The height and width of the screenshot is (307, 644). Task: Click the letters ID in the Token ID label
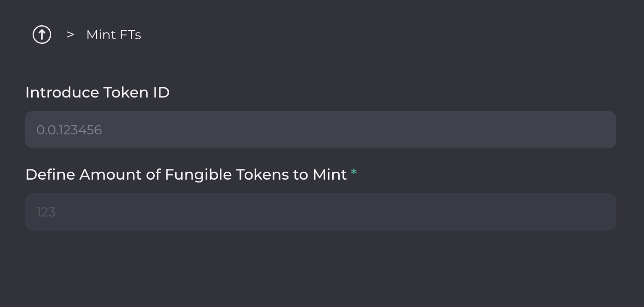pos(161,92)
